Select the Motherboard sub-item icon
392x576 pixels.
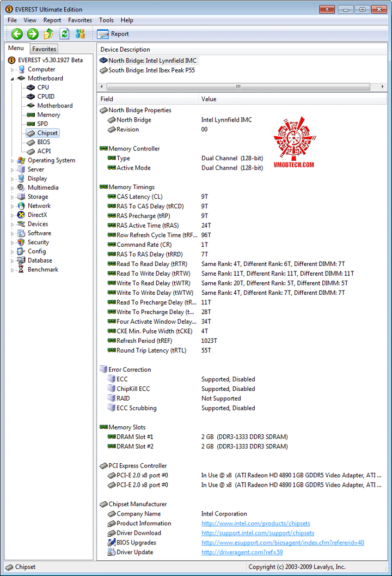click(x=31, y=105)
